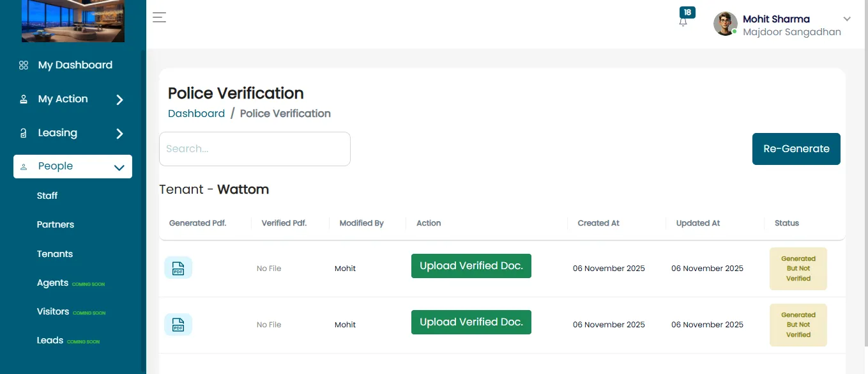Viewport: 868px width, 374px height.
Task: Click the Re-Generate button
Action: click(x=796, y=149)
